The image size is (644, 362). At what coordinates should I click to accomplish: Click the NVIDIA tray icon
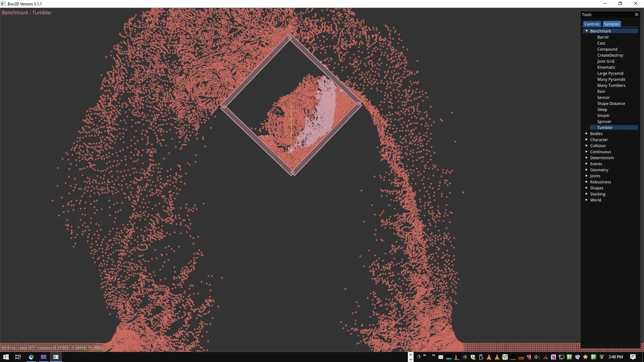(465, 357)
